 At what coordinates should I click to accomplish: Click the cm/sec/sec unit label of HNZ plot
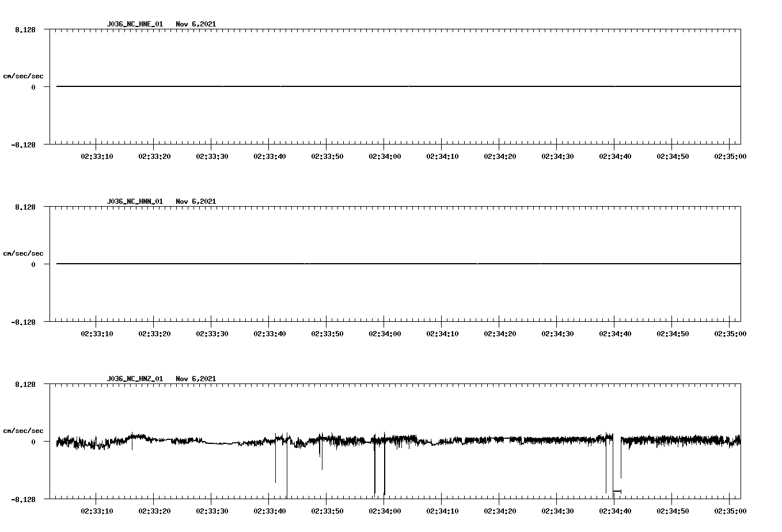click(x=23, y=431)
